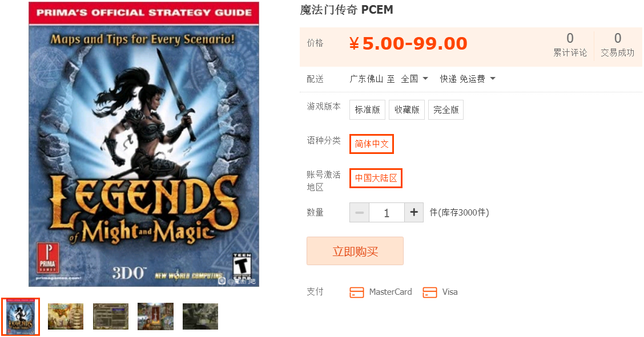Open the 累计评论 review count
The width and height of the screenshot is (644, 337).
click(x=570, y=44)
